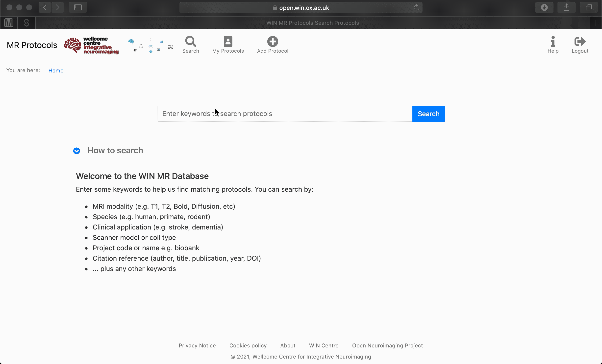602x364 pixels.
Task: Click the MR Protocols site title
Action: point(32,45)
